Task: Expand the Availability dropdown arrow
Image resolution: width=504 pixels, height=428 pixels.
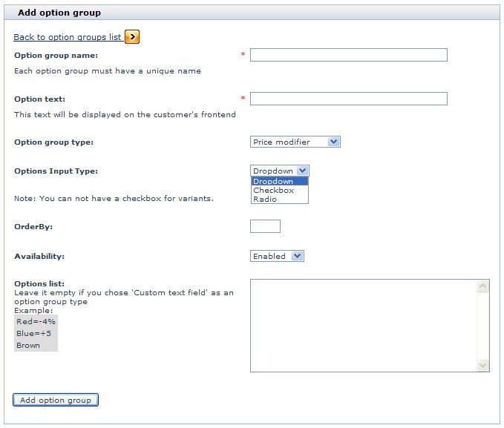Action: pos(298,256)
